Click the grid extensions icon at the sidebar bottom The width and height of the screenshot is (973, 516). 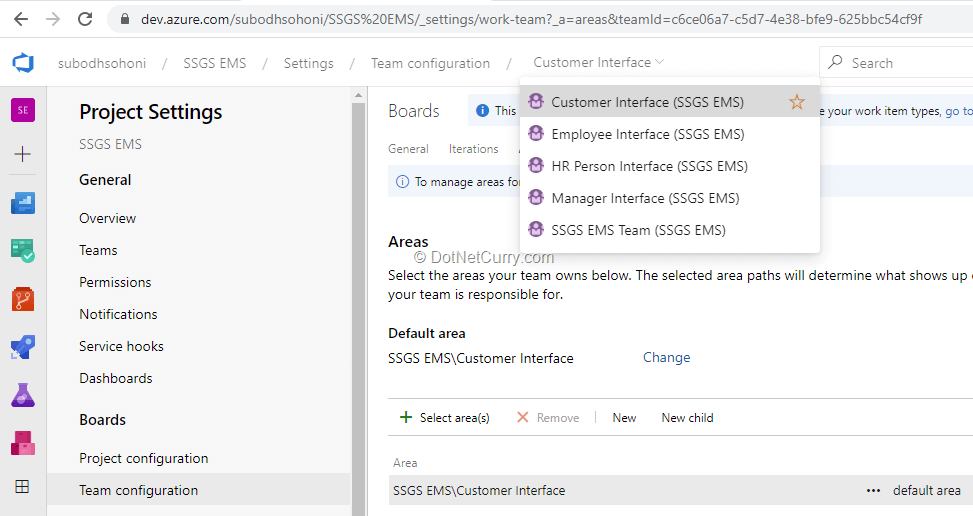[x=22, y=487]
